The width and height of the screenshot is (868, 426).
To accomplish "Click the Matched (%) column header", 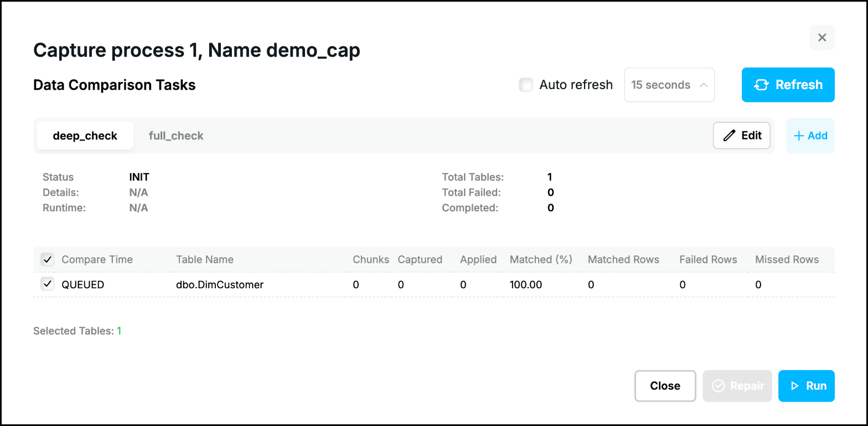I will click(541, 259).
